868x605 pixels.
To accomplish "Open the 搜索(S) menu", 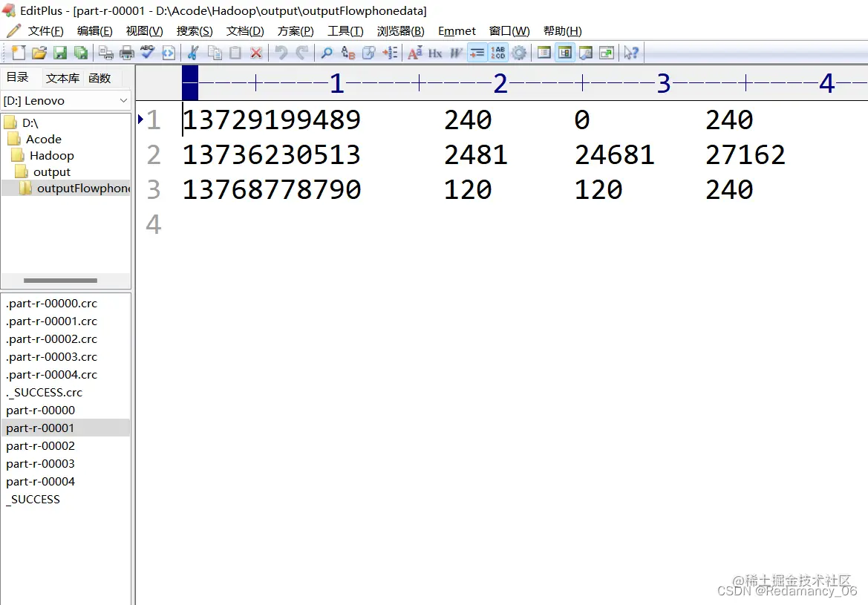I will [195, 31].
